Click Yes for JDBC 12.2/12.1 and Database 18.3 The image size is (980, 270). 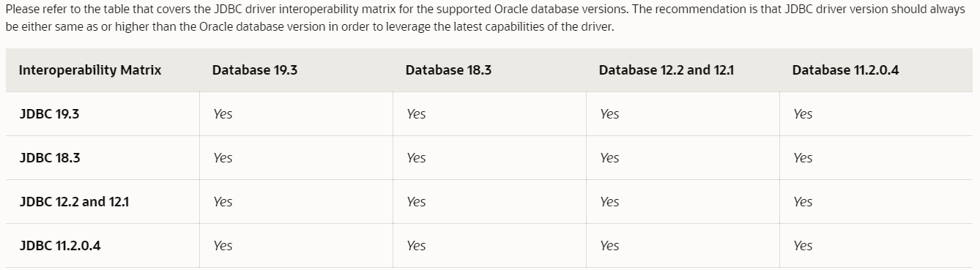tap(416, 202)
